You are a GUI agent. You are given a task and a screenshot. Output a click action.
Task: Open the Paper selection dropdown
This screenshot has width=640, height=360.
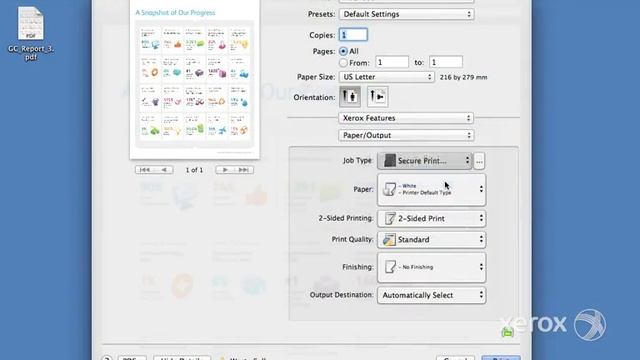coord(431,189)
